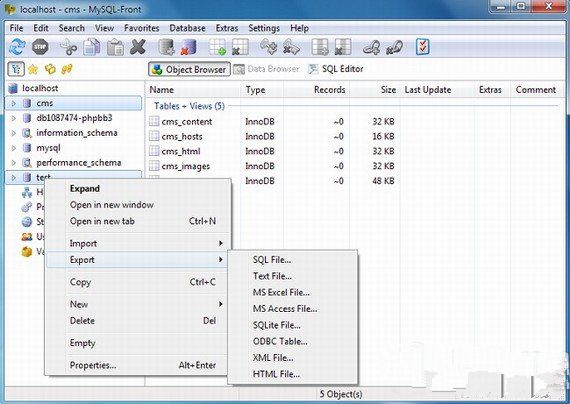Choose SQL File... from Export submenu

(x=272, y=260)
